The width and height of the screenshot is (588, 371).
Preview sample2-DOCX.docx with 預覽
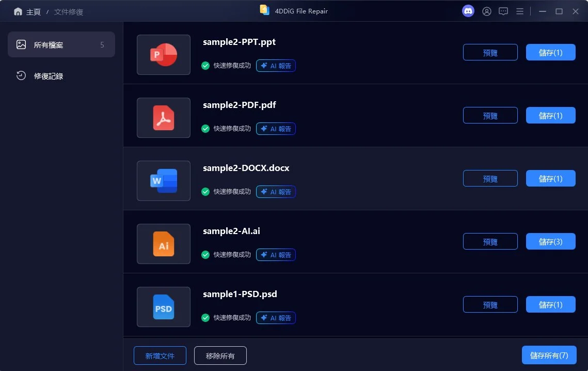point(490,179)
